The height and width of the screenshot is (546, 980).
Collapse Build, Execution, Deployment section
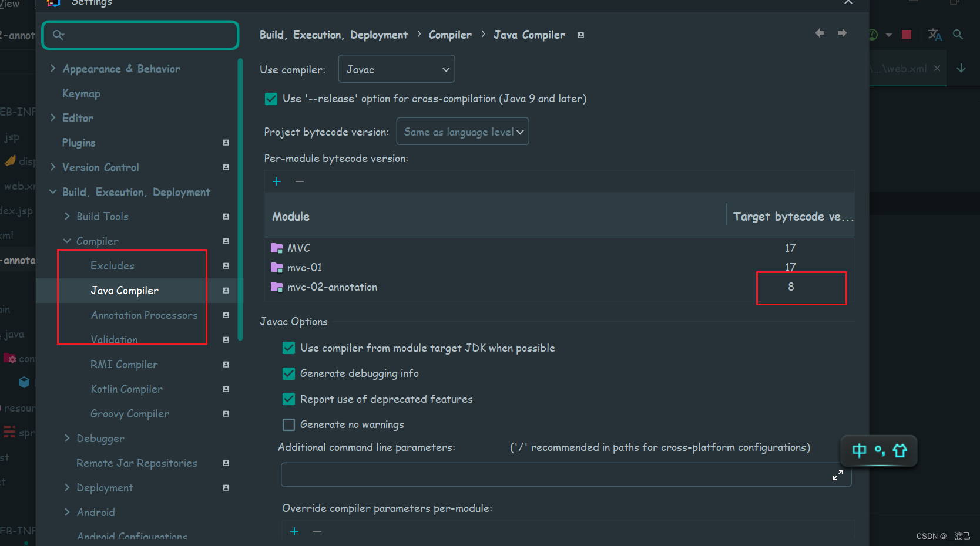click(x=53, y=192)
